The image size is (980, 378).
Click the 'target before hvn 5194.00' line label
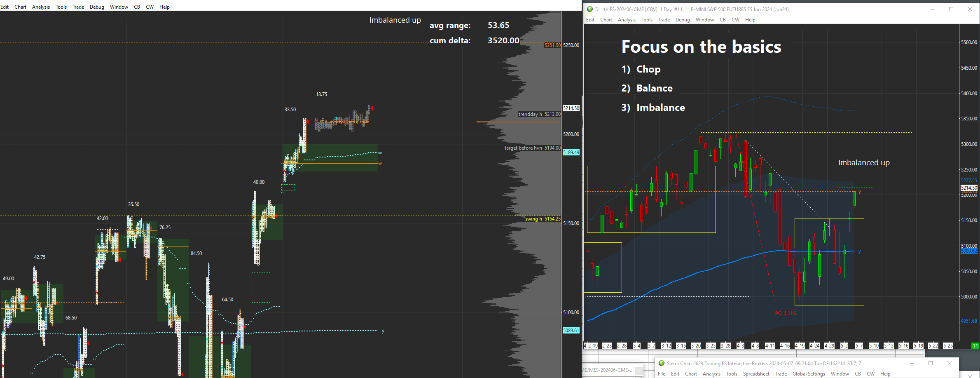coord(532,148)
